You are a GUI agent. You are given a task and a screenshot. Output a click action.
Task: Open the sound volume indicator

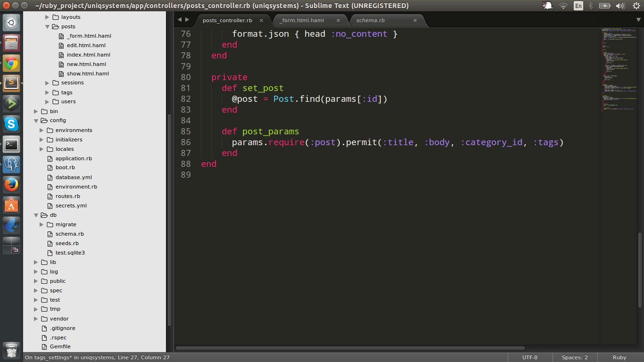pyautogui.click(x=620, y=6)
